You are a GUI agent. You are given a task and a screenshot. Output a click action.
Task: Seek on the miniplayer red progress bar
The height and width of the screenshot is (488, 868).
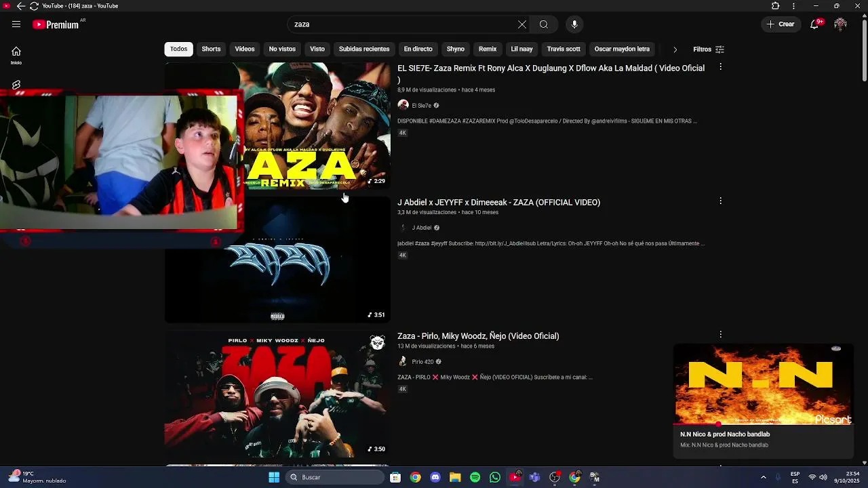pos(763,424)
